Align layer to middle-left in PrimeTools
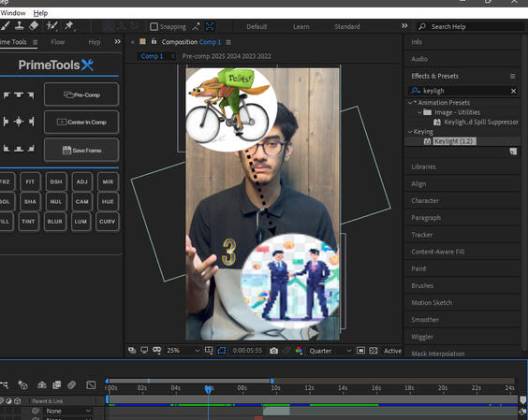Viewport: 528px width, 420px height. click(6, 122)
